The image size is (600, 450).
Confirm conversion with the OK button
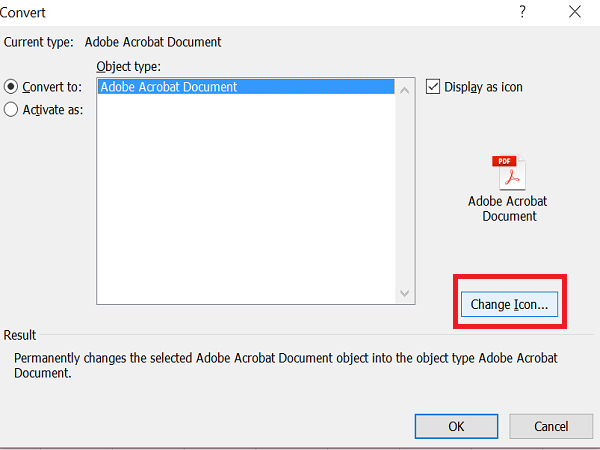pos(456,426)
